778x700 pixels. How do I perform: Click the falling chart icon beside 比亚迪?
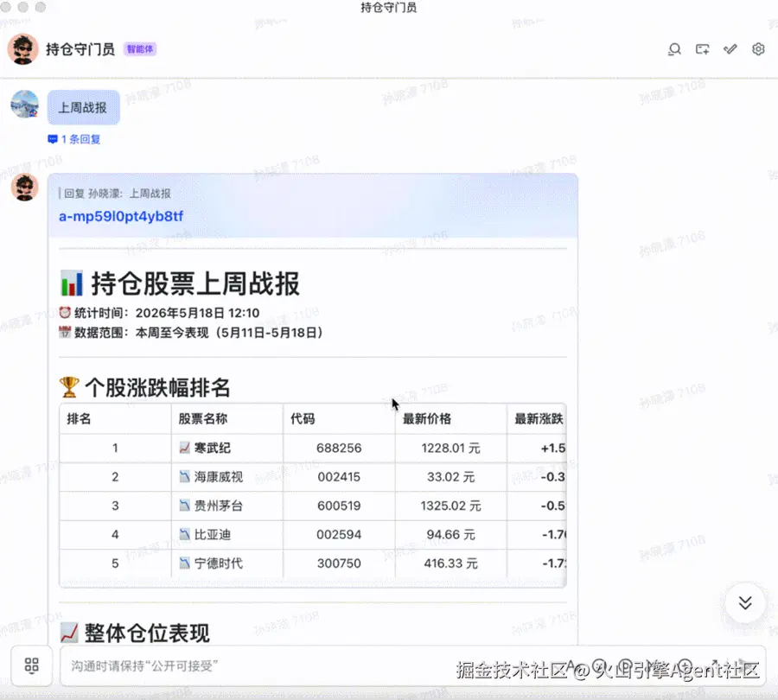[x=185, y=534]
